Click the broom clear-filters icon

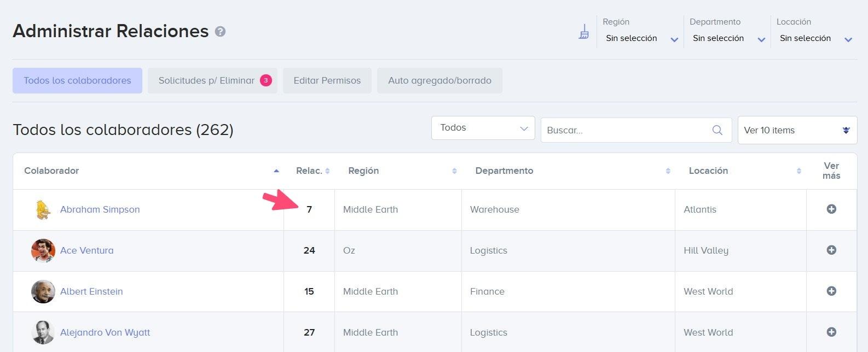coord(584,32)
